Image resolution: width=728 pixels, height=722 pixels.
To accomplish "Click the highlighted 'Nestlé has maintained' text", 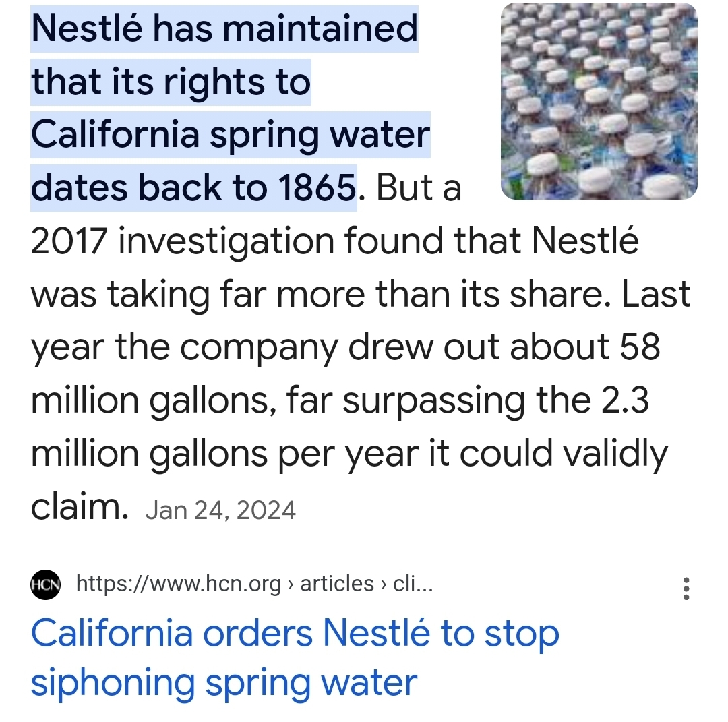I will 224,29.
